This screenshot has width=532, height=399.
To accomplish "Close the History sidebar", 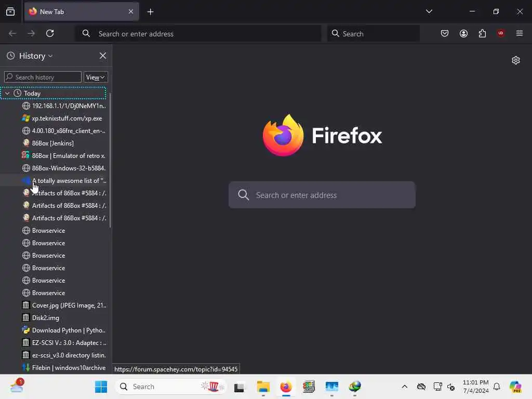I will 103,56.
